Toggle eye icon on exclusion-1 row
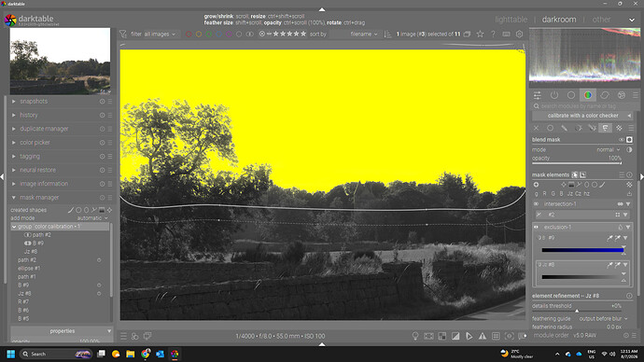The width and height of the screenshot is (644, 362). pyautogui.click(x=536, y=227)
